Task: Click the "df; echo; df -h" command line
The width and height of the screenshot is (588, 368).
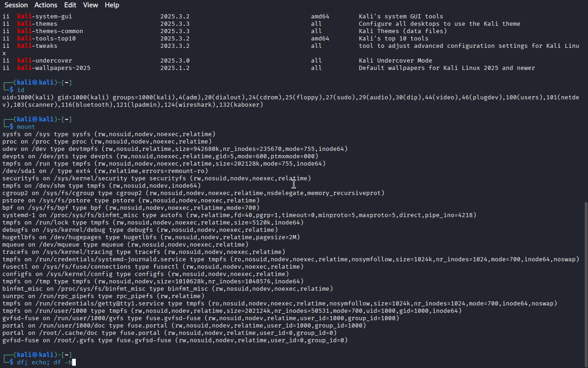Action: (44, 362)
